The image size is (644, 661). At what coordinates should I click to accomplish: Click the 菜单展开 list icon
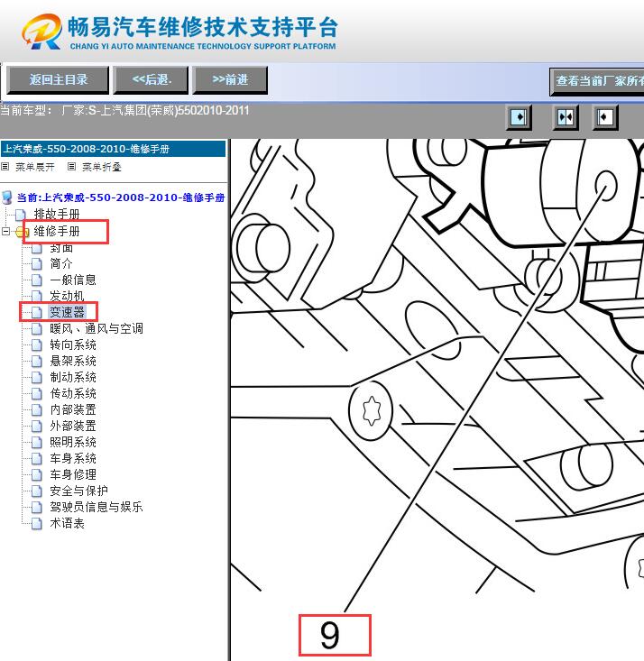5,167
